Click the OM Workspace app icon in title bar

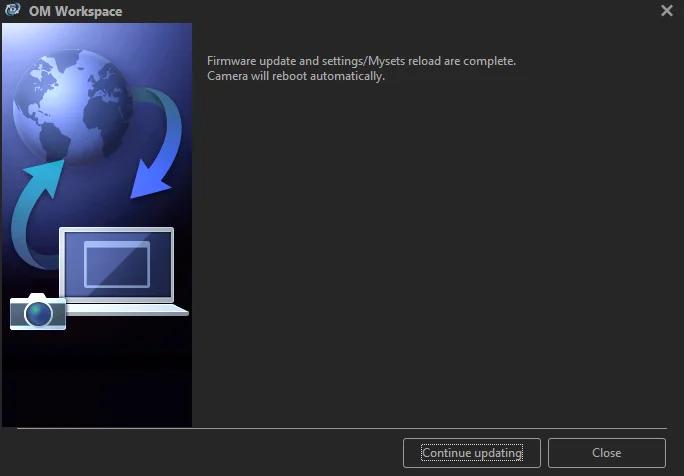[x=13, y=10]
